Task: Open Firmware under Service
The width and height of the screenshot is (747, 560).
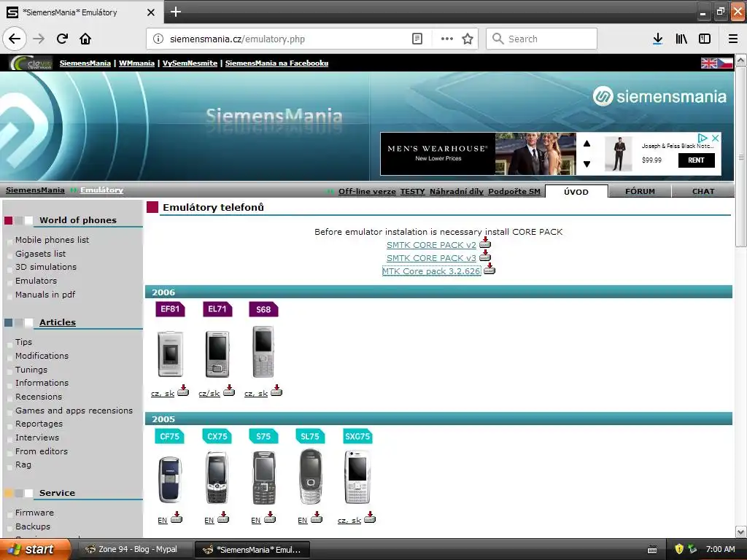Action: point(34,513)
